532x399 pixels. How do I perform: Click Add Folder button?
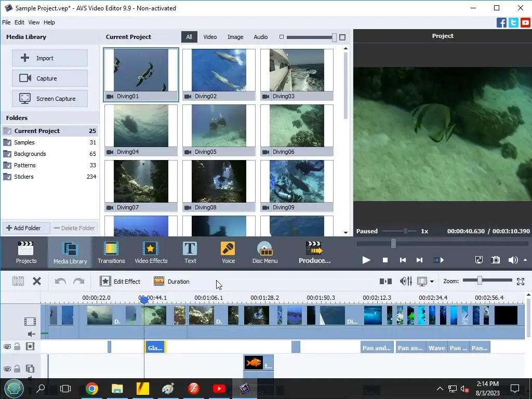click(x=26, y=228)
